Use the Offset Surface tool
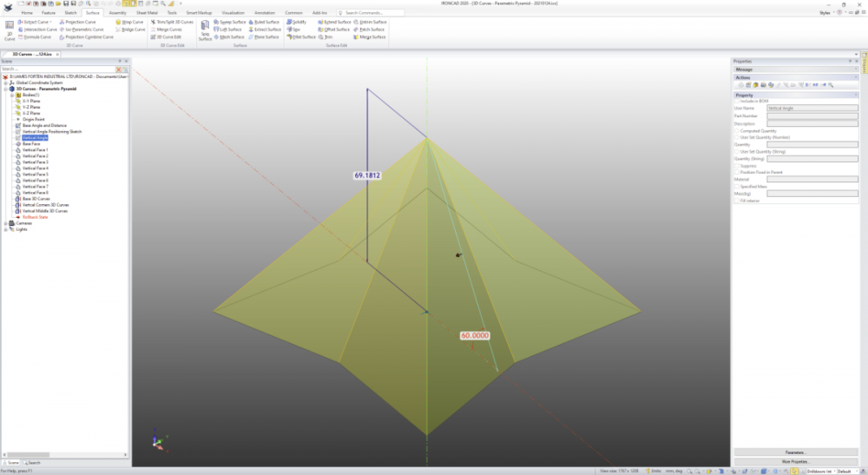Screen dimensions: 868x475 coord(334,30)
